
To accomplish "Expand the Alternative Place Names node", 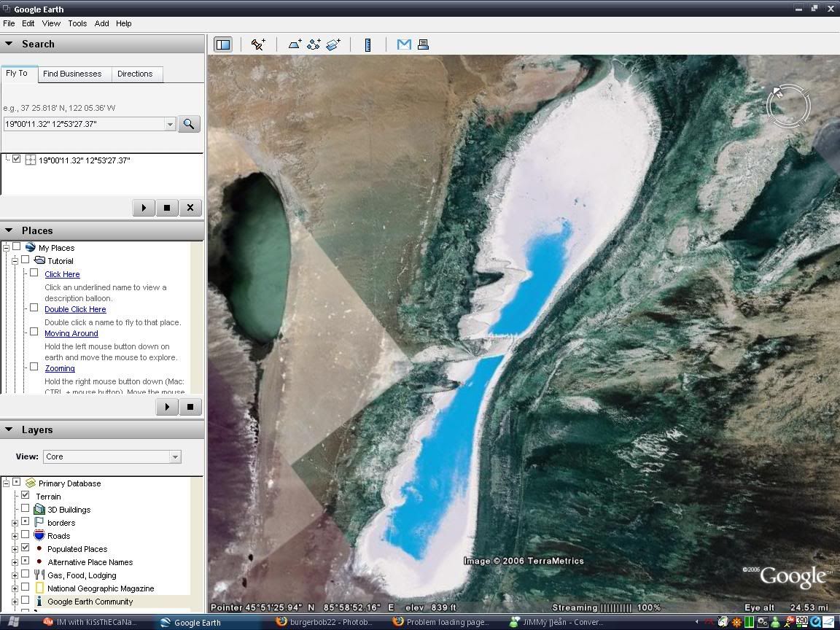I will click(x=15, y=562).
